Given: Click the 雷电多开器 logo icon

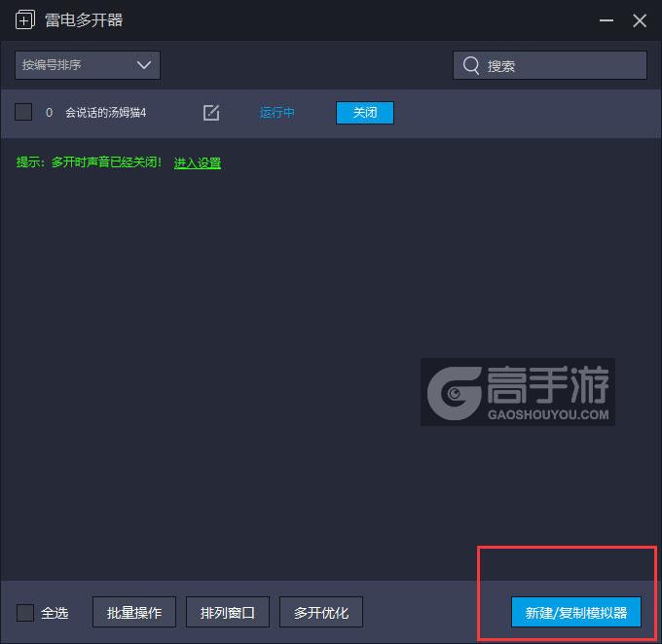Looking at the screenshot, I should point(25,19).
